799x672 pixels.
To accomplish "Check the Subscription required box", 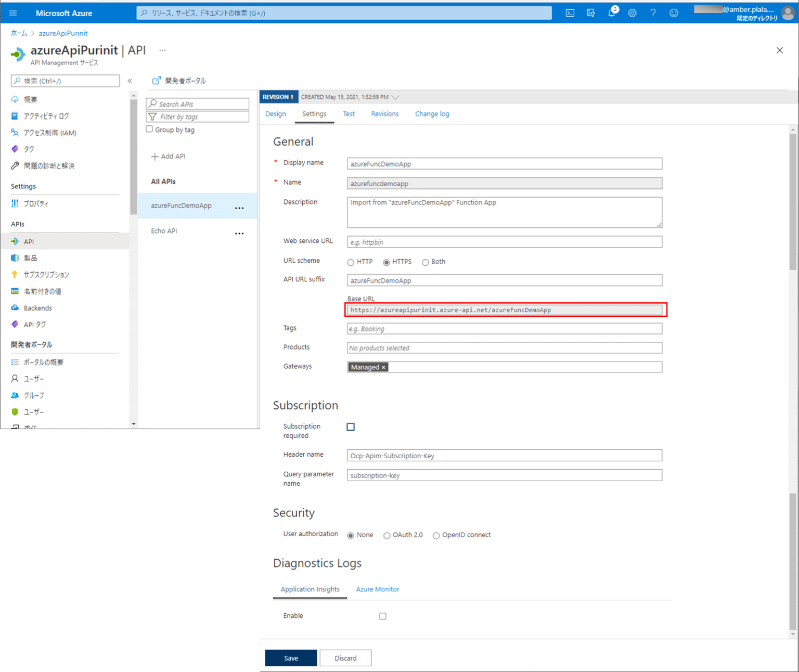I will click(351, 427).
